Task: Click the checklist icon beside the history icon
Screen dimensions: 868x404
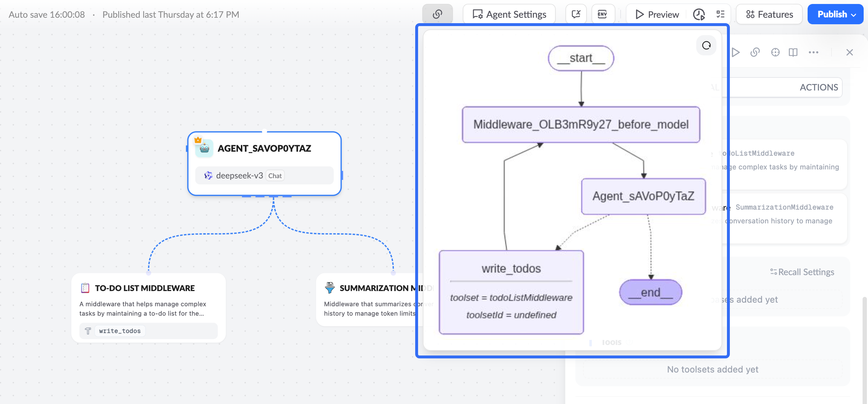Action: 720,14
